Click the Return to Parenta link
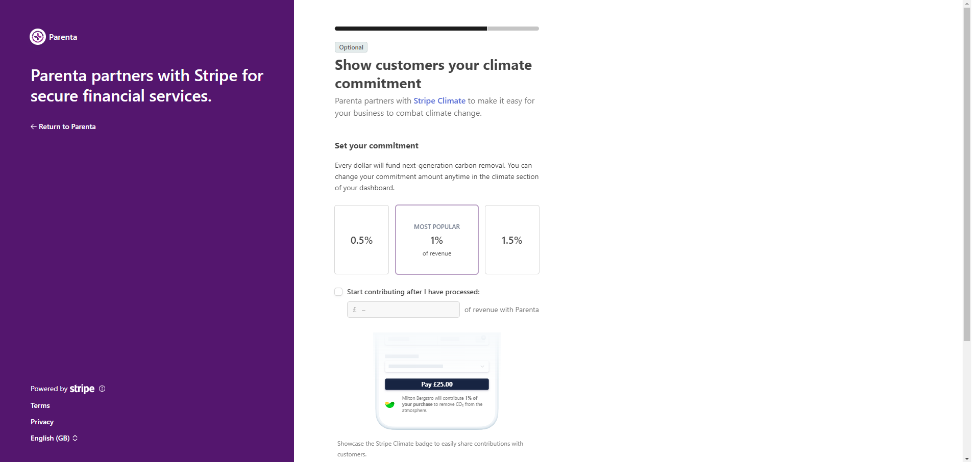This screenshot has height=462, width=980. (x=63, y=126)
